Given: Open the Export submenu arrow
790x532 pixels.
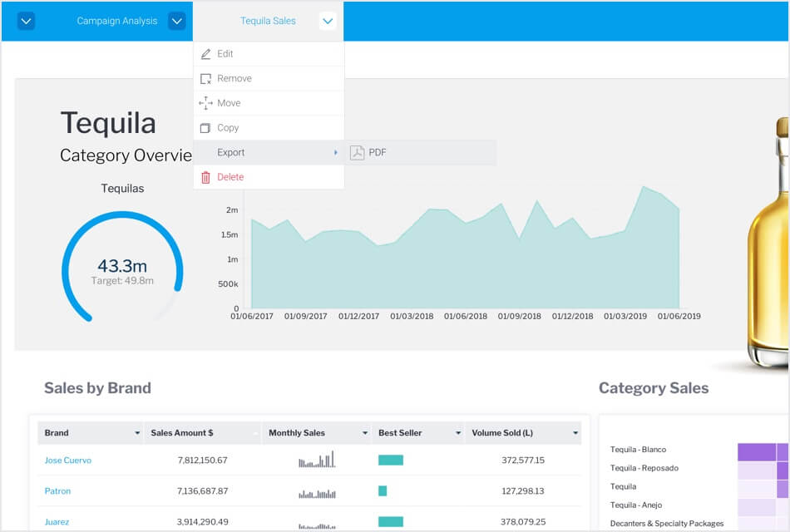Looking at the screenshot, I should pyautogui.click(x=335, y=153).
